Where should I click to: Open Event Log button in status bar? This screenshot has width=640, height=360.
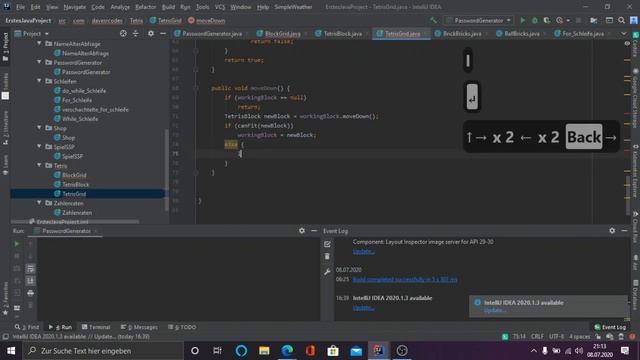(x=610, y=327)
